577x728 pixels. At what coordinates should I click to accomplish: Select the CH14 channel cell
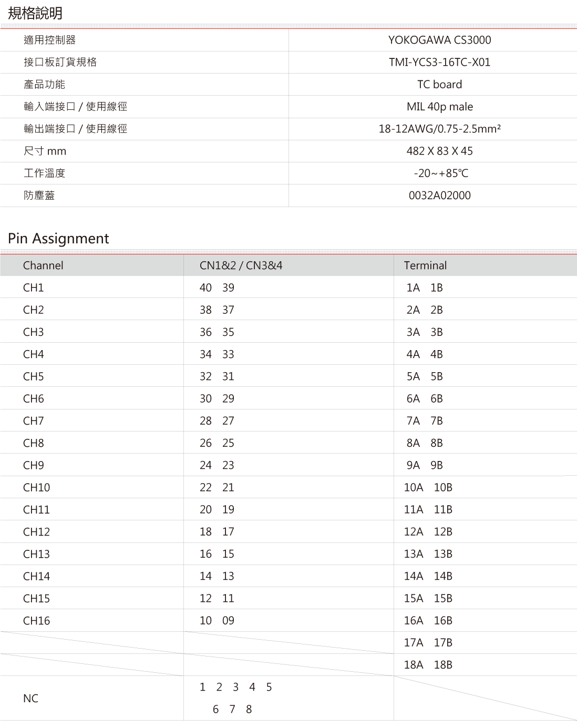pos(36,576)
